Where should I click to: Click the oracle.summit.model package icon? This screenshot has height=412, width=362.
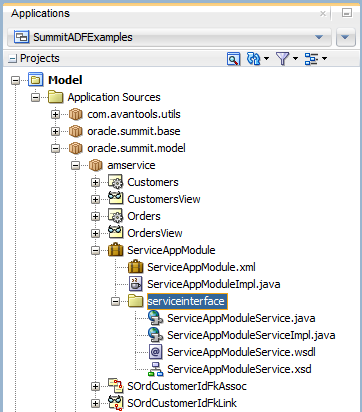(76, 148)
